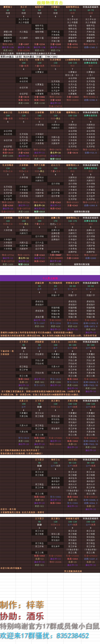Select the 力量+2580 stat cell
Viewport: 100px width, 644px height.
coord(55,44)
